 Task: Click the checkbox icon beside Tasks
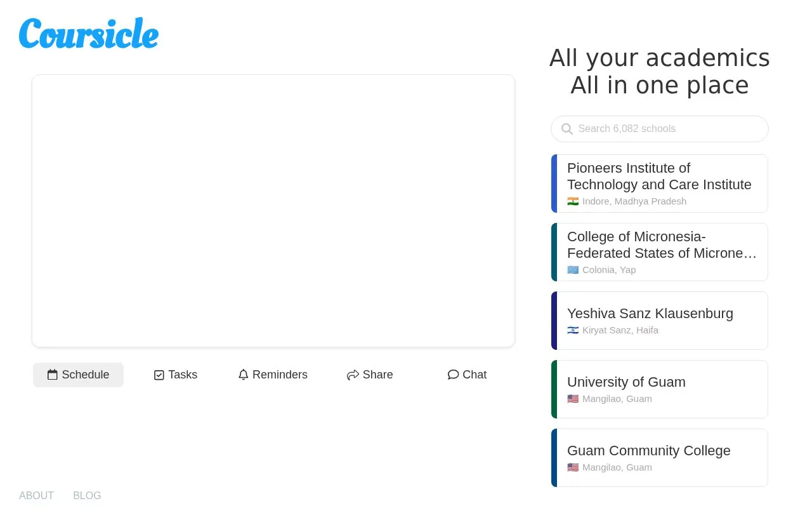tap(159, 375)
